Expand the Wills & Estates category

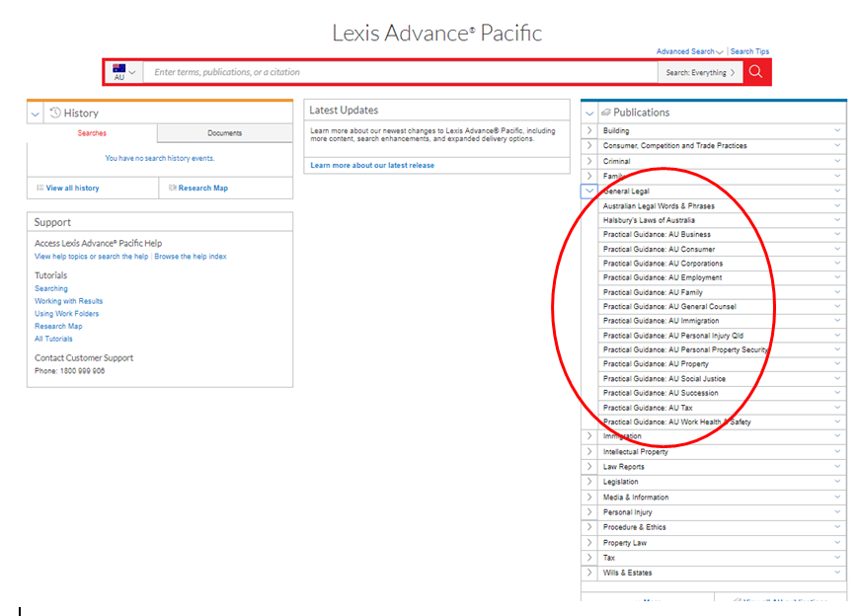(x=589, y=573)
